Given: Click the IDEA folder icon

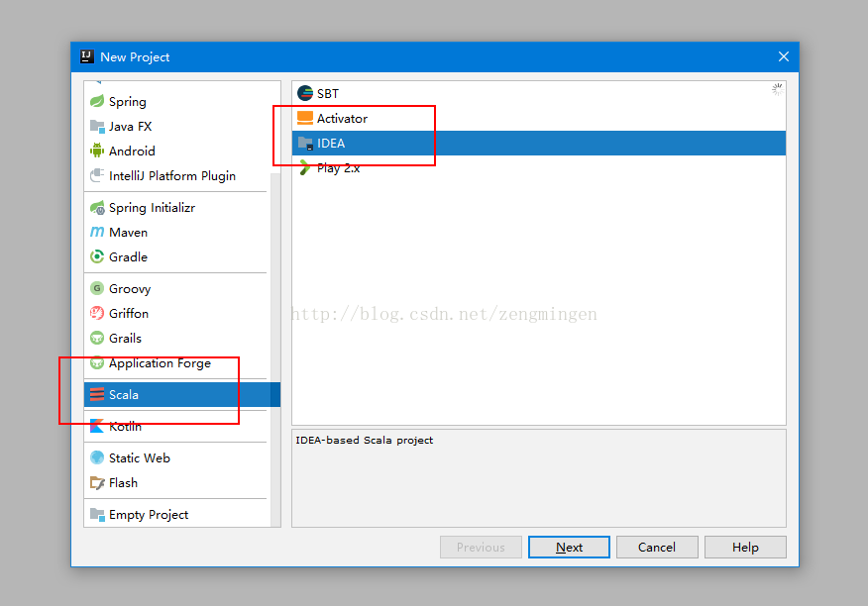Looking at the screenshot, I should (305, 143).
